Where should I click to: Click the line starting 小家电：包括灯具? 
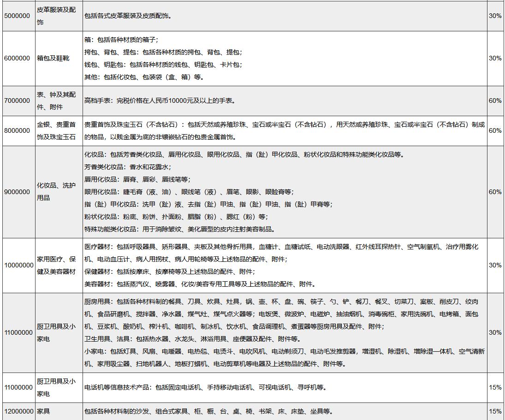[x=285, y=358]
